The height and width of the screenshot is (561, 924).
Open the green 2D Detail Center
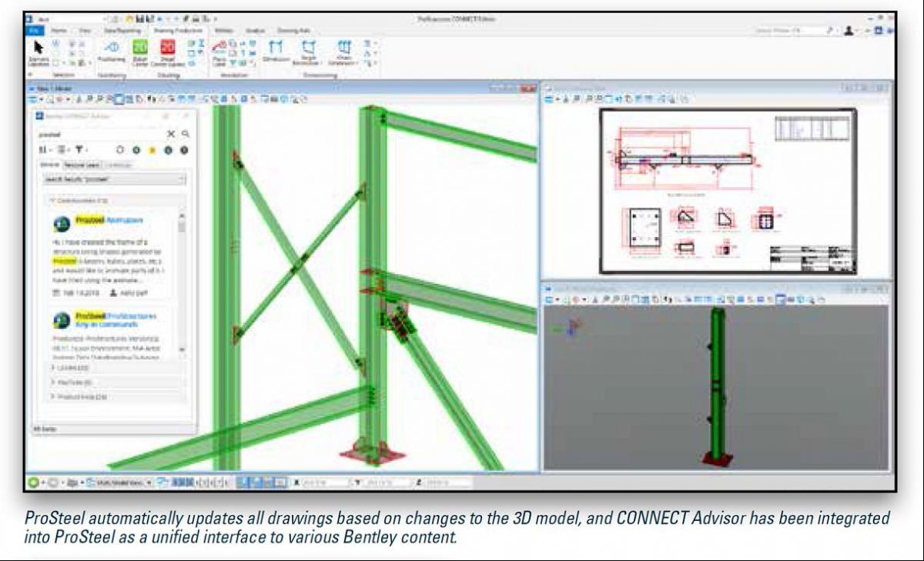[x=140, y=52]
